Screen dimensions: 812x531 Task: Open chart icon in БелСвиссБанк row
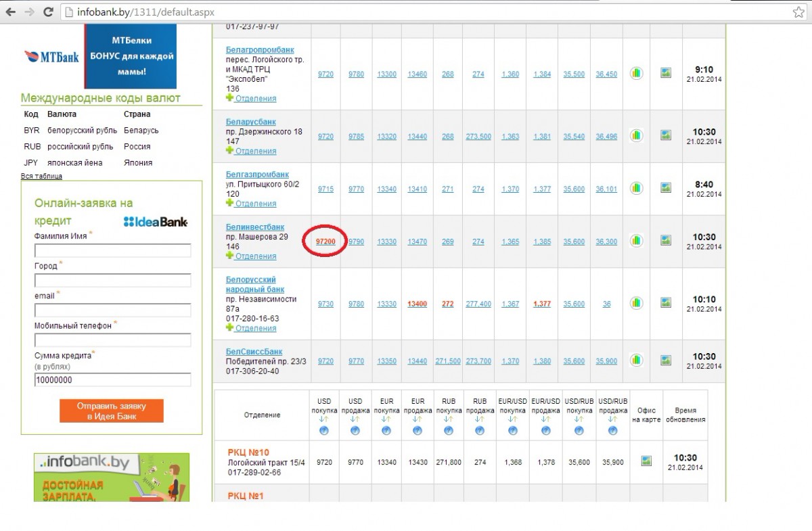tap(636, 360)
